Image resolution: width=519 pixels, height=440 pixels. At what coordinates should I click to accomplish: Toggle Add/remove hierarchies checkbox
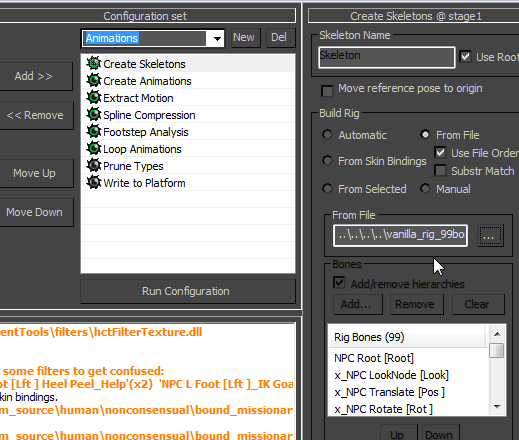[x=339, y=282]
